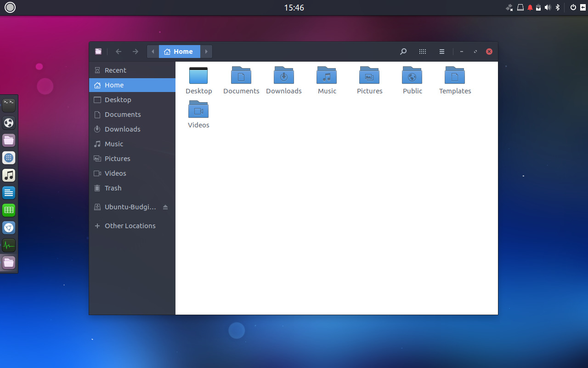Toggle the sidebar pane button in the toolbar
This screenshot has height=368, width=588.
point(98,52)
